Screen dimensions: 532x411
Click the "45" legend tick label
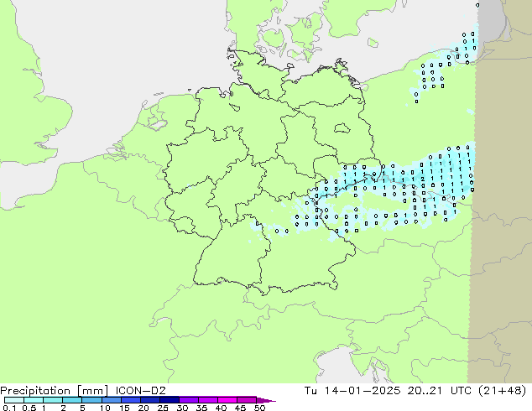pos(240,408)
